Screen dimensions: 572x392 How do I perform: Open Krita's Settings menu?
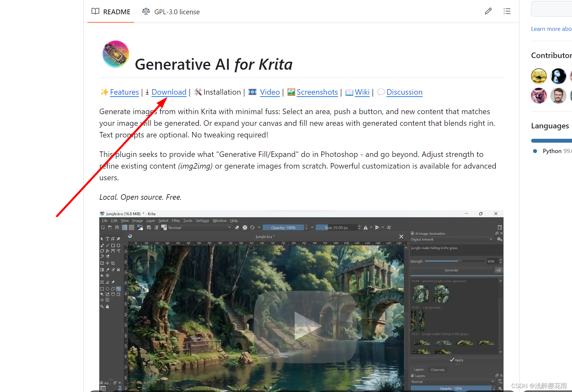202,220
